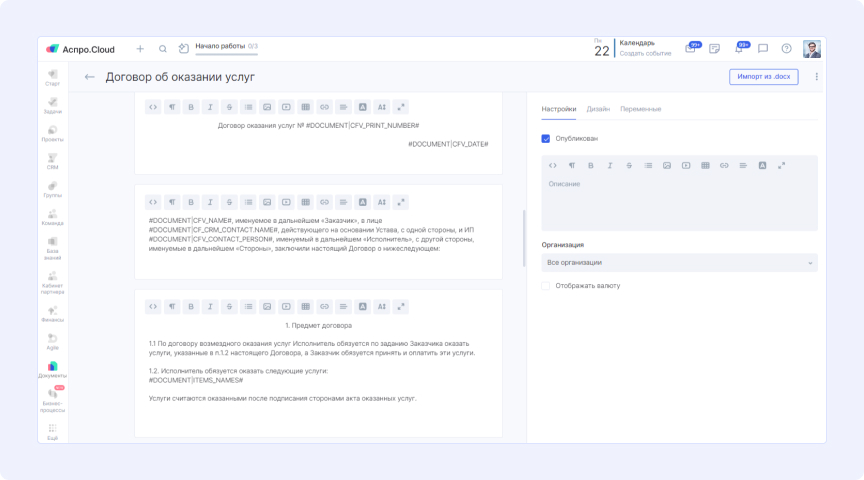The height and width of the screenshot is (480, 864).
Task: Open the search magnifier in the top bar
Action: [163, 48]
